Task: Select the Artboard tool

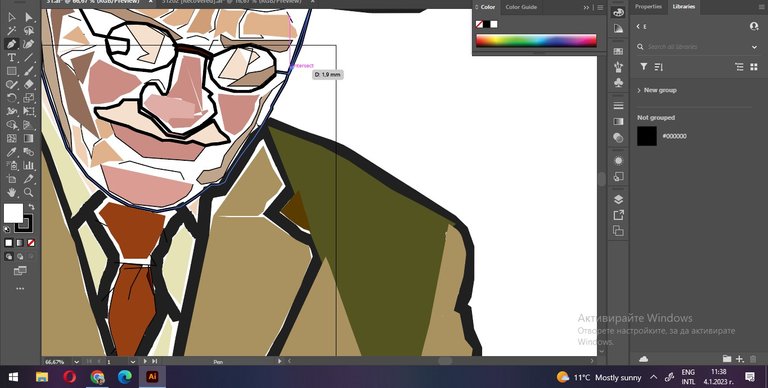Action: (x=12, y=179)
